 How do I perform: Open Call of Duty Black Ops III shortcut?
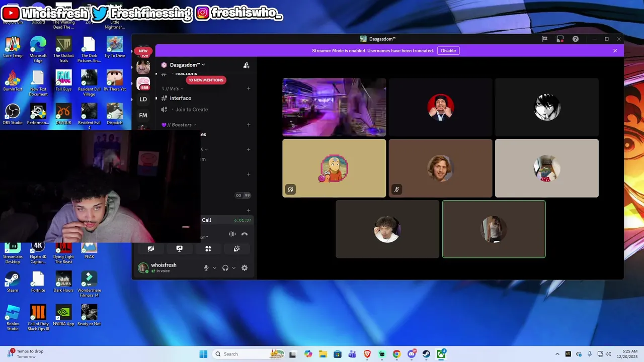(38, 318)
